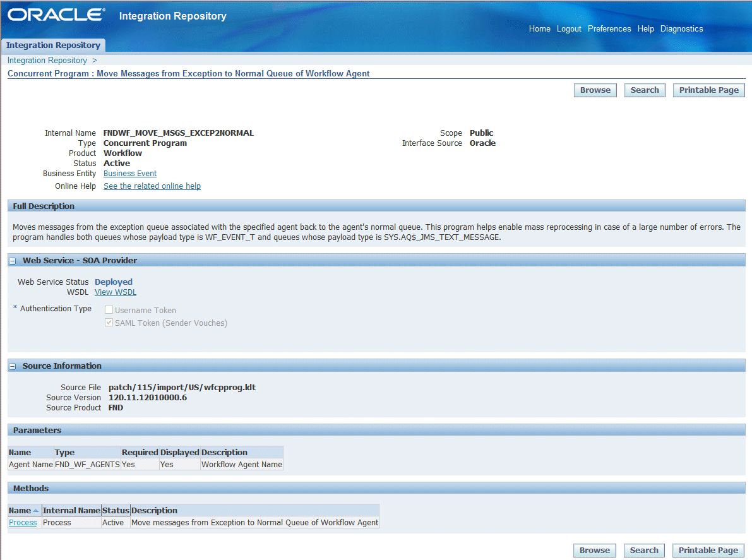
Task: Click the bottom Search button
Action: [x=644, y=551]
